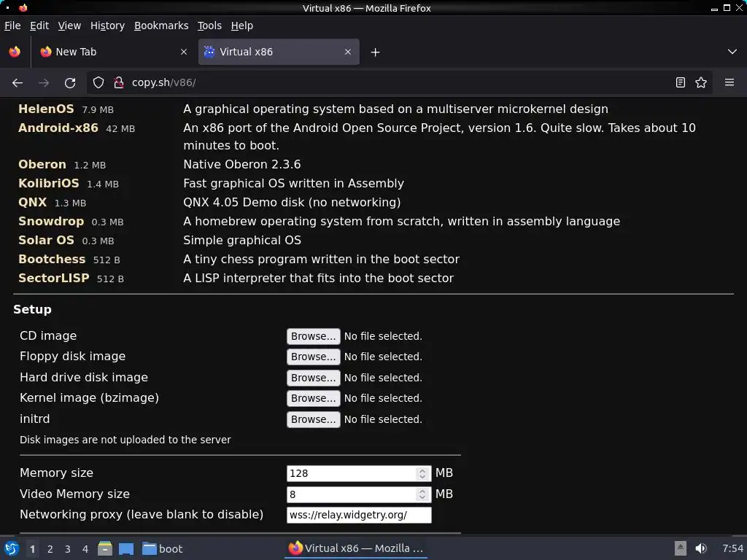This screenshot has height=560, width=747.
Task: Open the File menu
Action: click(x=12, y=26)
